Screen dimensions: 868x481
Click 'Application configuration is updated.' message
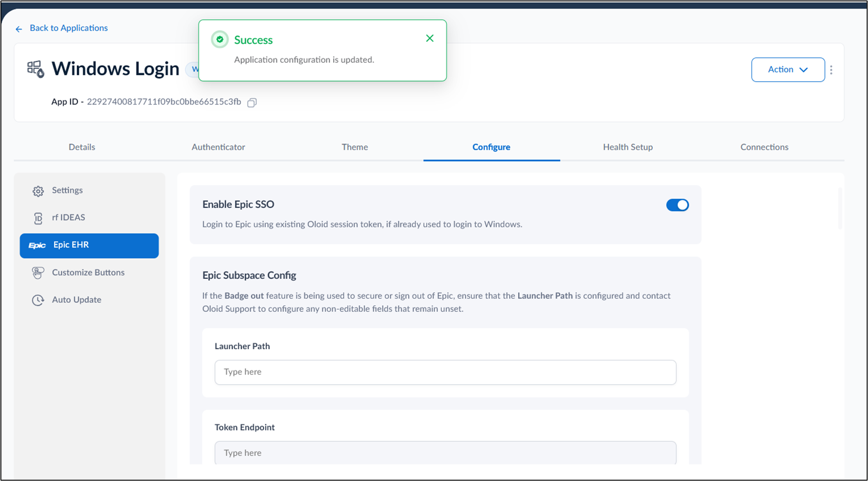pyautogui.click(x=304, y=60)
